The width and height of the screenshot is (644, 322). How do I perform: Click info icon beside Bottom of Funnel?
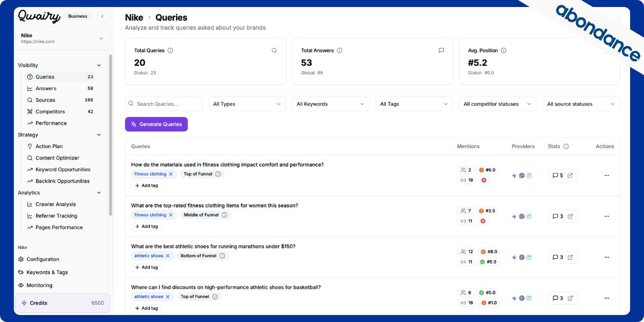222,256
